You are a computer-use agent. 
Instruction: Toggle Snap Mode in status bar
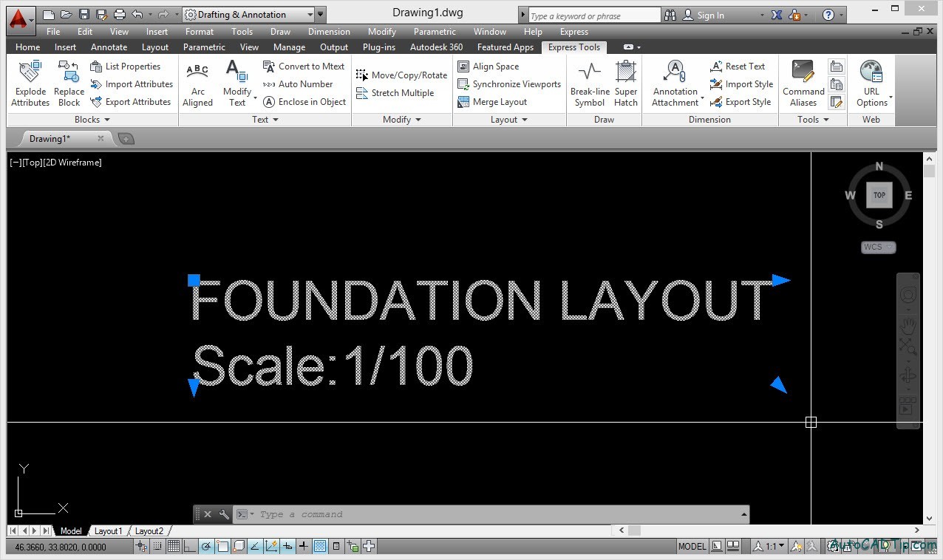coord(157,547)
